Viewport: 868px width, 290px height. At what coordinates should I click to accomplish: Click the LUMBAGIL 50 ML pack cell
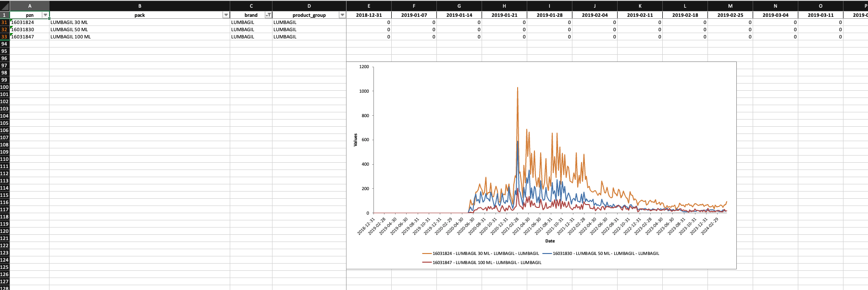(140, 29)
